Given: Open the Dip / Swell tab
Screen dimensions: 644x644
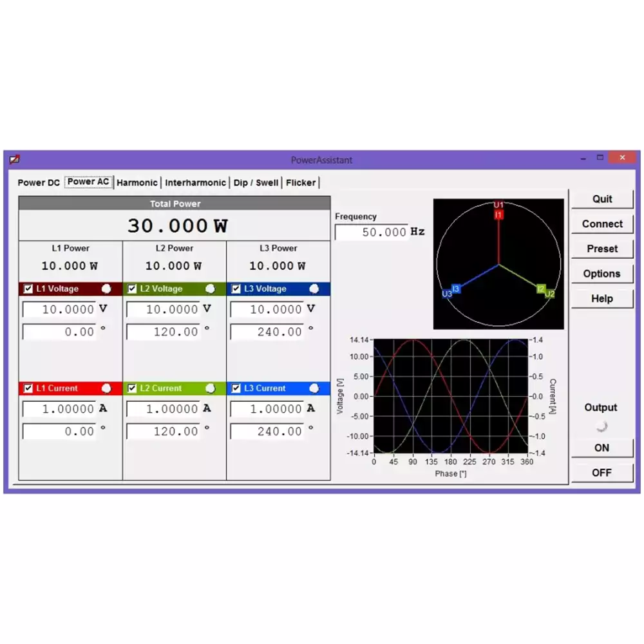Looking at the screenshot, I should (x=256, y=183).
